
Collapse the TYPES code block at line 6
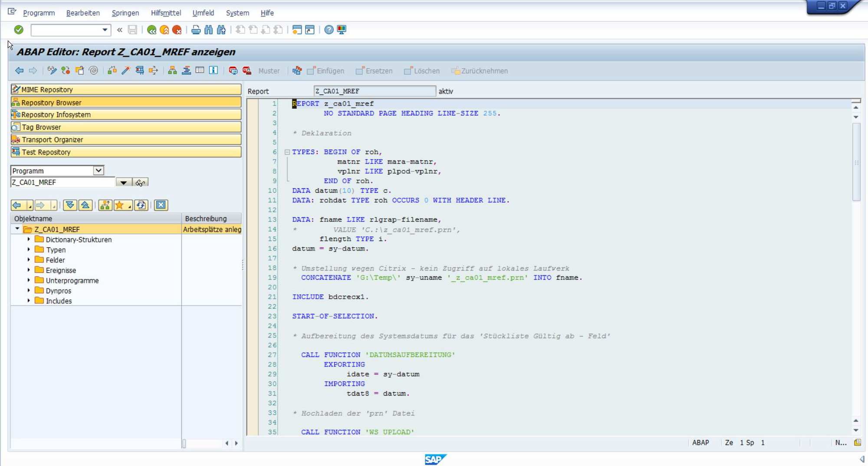pos(287,152)
